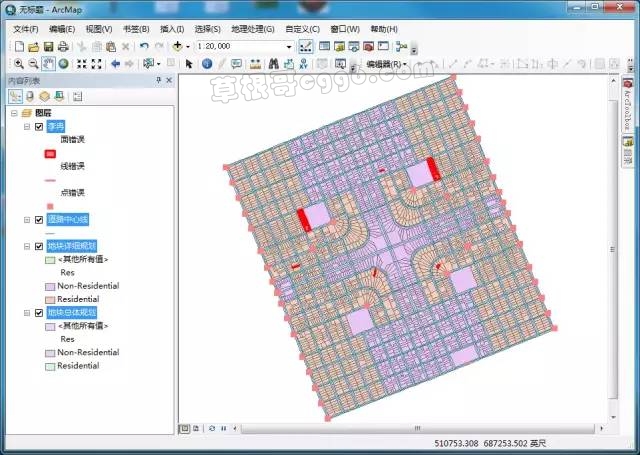Open the 文件(F) menu

pos(25,30)
